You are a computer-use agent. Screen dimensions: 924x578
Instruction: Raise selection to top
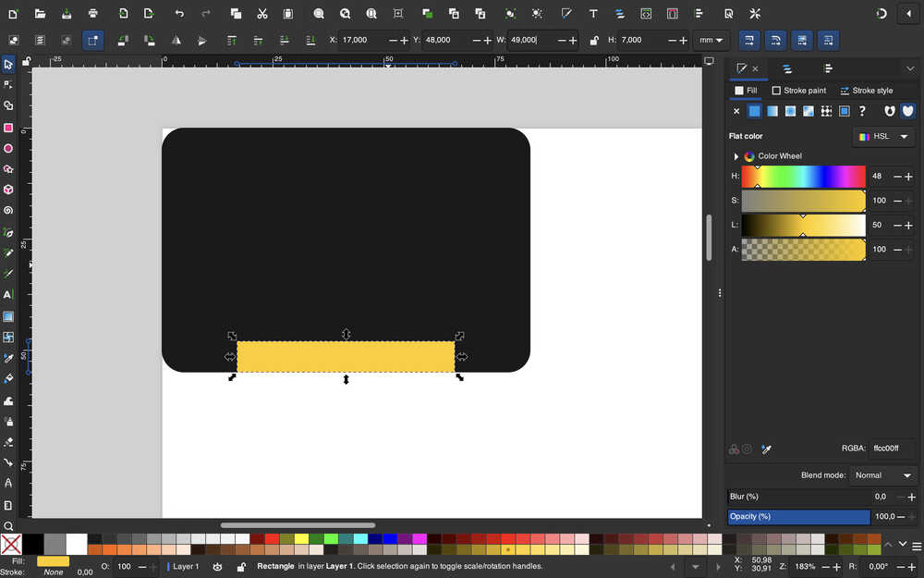(x=232, y=40)
